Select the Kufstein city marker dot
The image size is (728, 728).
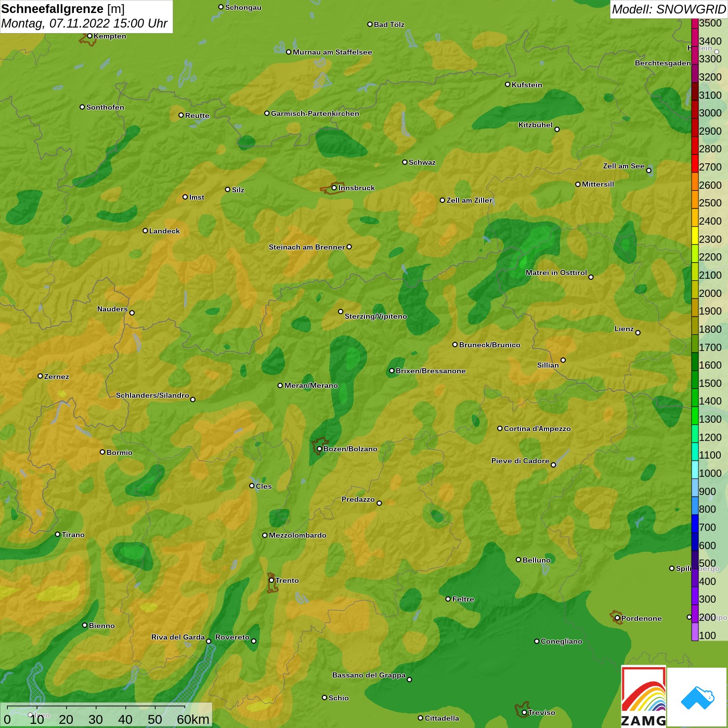click(x=508, y=84)
